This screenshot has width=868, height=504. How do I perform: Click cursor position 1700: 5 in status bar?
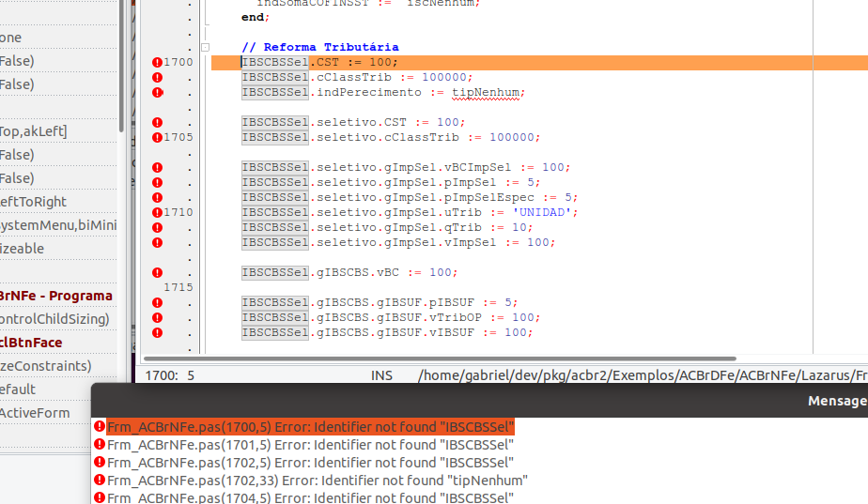(x=169, y=375)
